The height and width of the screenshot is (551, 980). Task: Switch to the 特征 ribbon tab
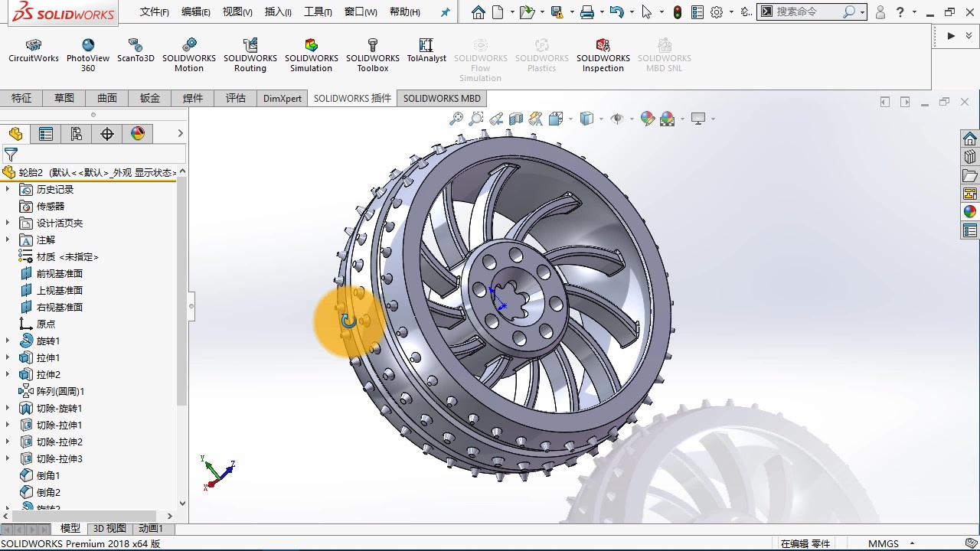(x=21, y=98)
